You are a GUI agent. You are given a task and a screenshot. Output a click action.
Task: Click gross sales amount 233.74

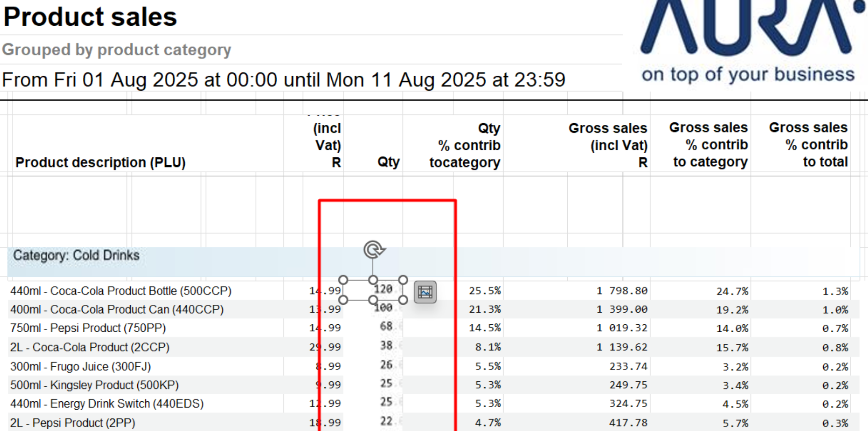pyautogui.click(x=628, y=367)
